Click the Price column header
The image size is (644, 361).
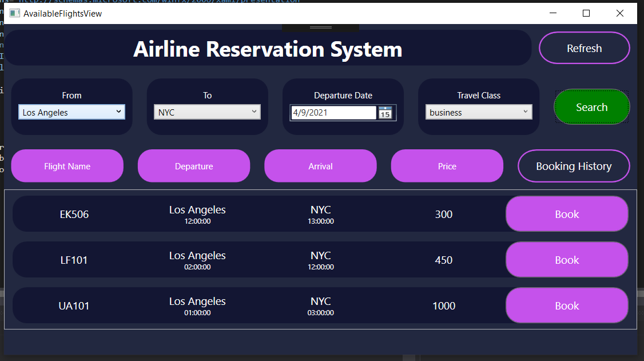tap(447, 166)
